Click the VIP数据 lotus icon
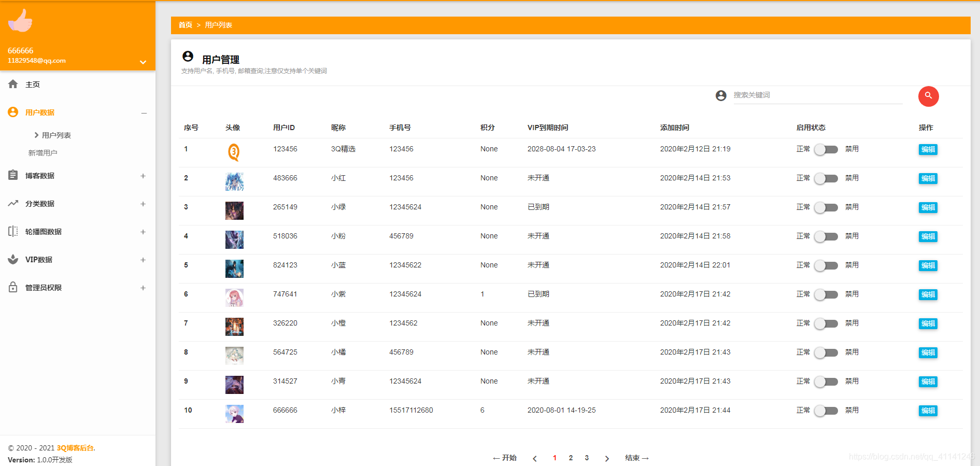 (x=13, y=259)
